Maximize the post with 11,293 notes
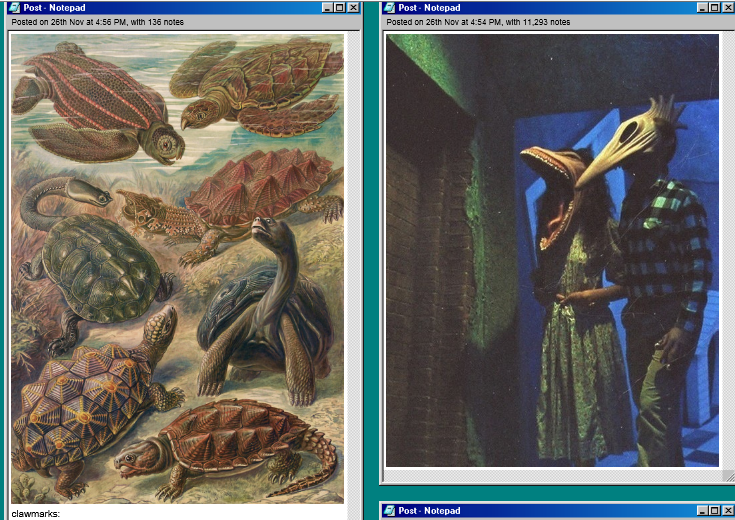This screenshot has height=520, width=735. pyautogui.click(x=714, y=8)
